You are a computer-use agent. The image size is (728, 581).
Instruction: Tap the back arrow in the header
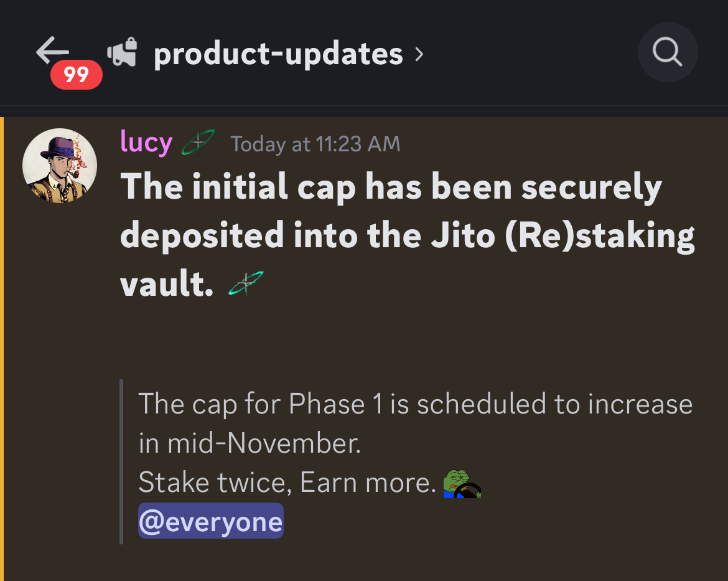pos(52,50)
